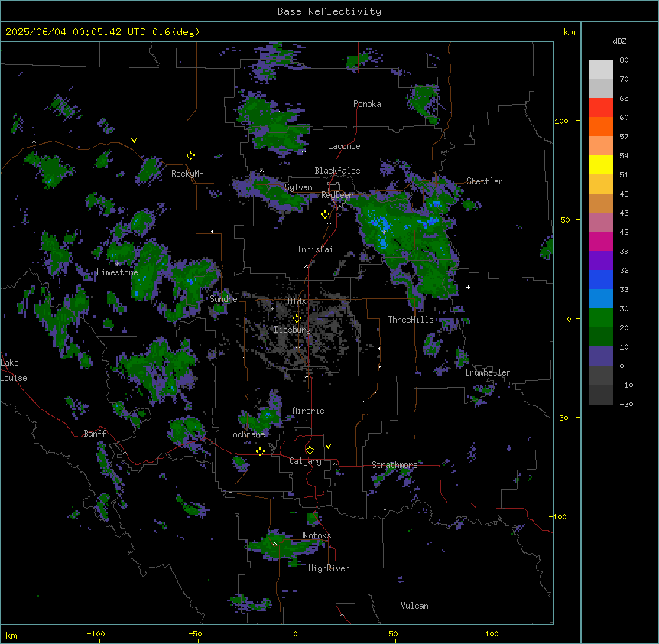The height and width of the screenshot is (644, 659).
Task: Click the RockyMH label
Action: point(187,174)
